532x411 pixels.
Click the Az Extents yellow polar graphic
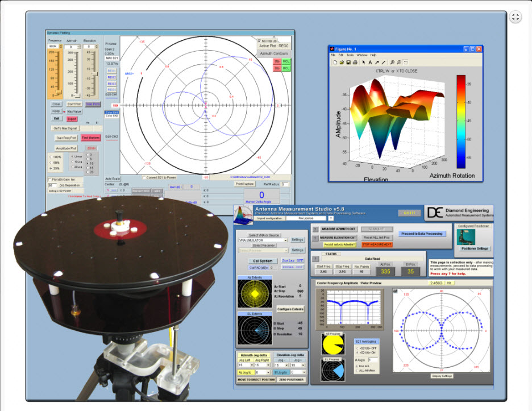click(255, 293)
